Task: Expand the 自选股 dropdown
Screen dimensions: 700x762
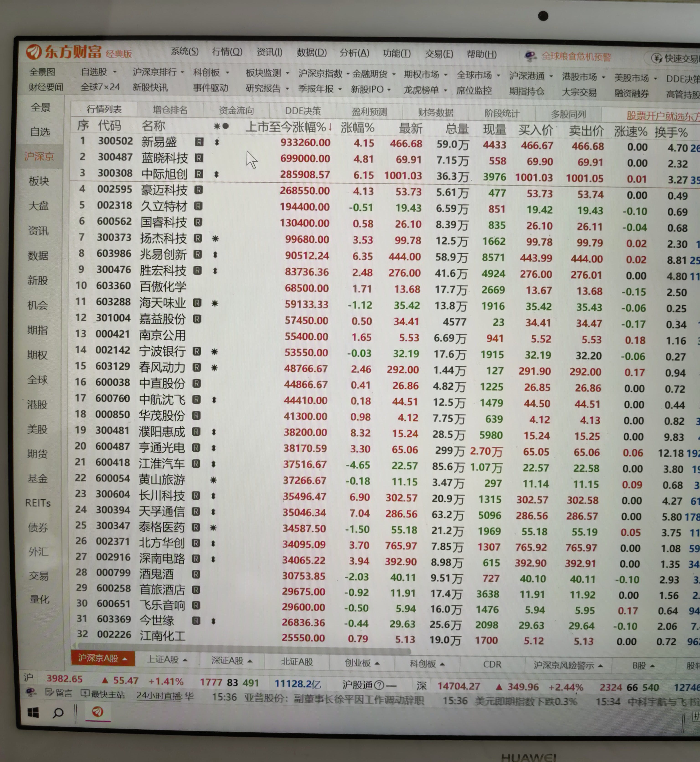Action: point(115,72)
